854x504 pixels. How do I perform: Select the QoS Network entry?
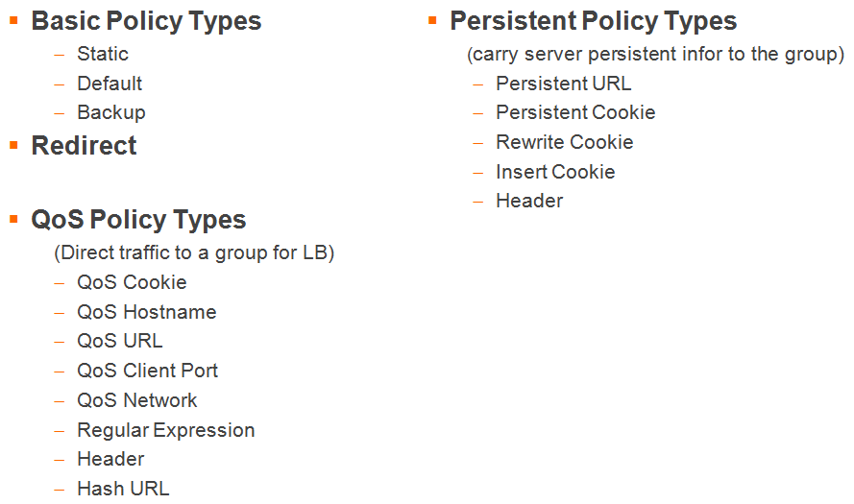click(x=136, y=400)
